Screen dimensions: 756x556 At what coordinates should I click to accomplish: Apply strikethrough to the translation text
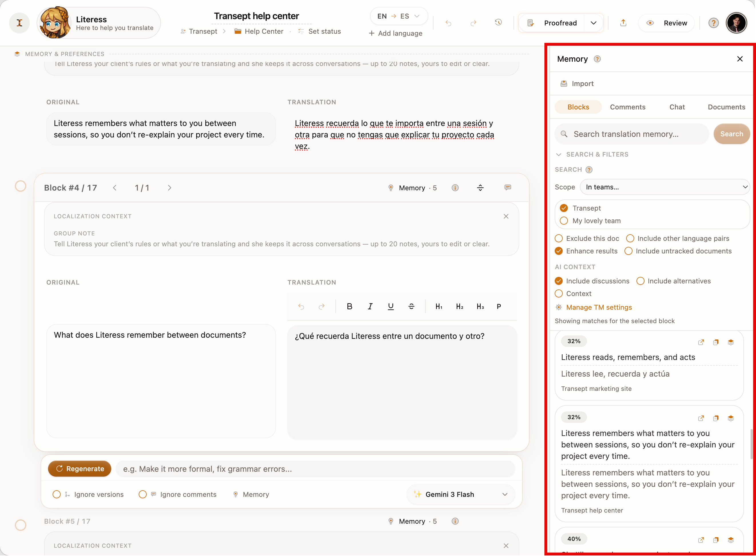click(411, 306)
